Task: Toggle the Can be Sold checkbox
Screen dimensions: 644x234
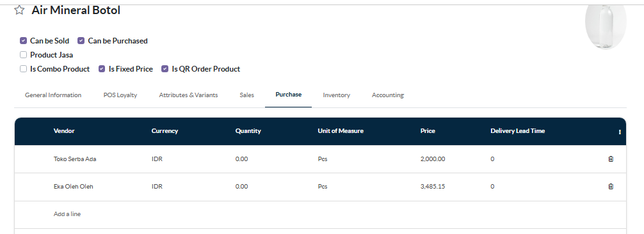Action: pos(24,41)
